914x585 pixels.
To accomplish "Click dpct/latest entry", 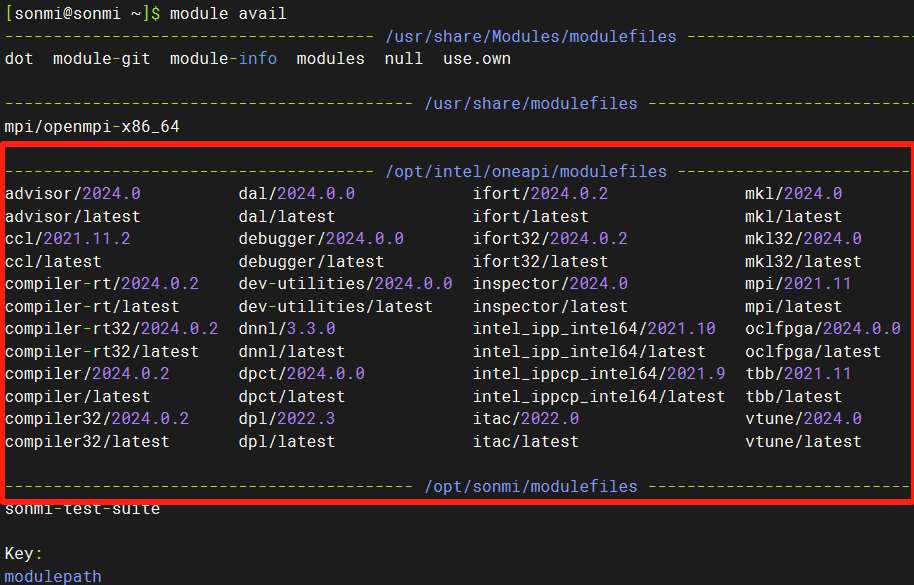I will pyautogui.click(x=291, y=397).
